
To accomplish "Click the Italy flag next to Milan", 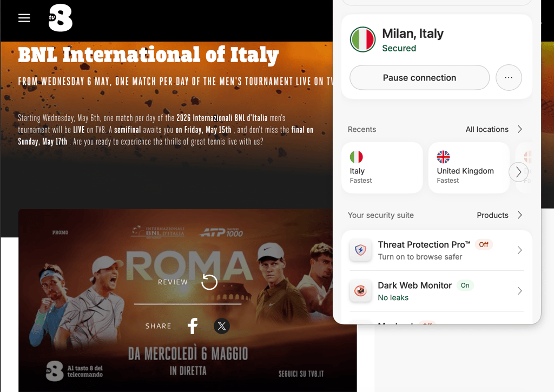I will [x=362, y=39].
